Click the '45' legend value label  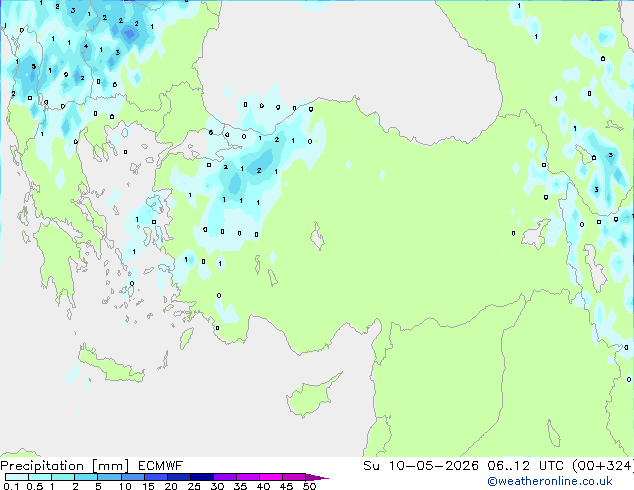286,486
